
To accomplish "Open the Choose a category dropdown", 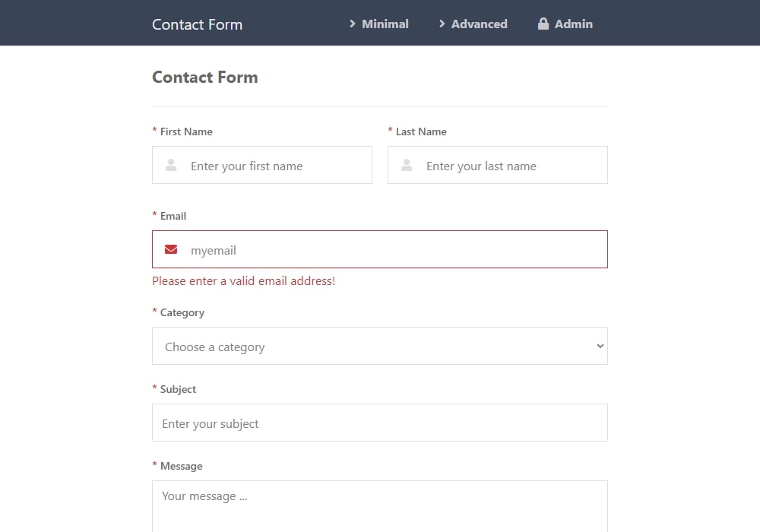I will tap(380, 346).
